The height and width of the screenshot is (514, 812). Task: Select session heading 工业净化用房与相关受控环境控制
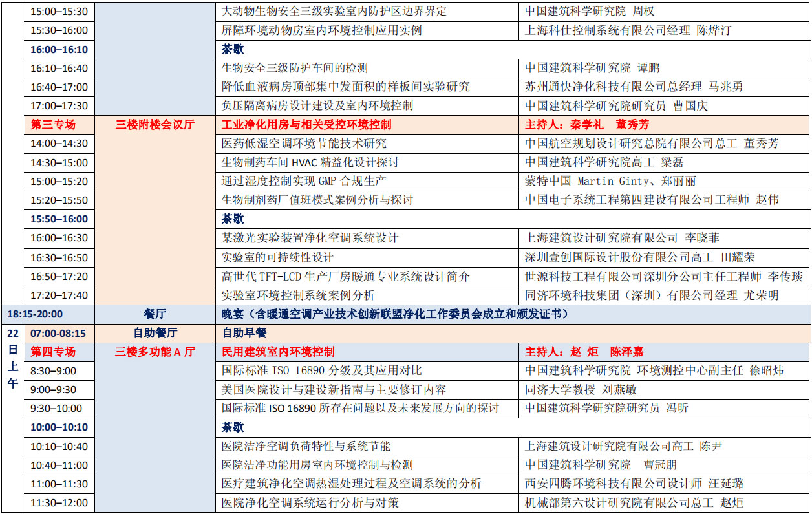point(306,124)
